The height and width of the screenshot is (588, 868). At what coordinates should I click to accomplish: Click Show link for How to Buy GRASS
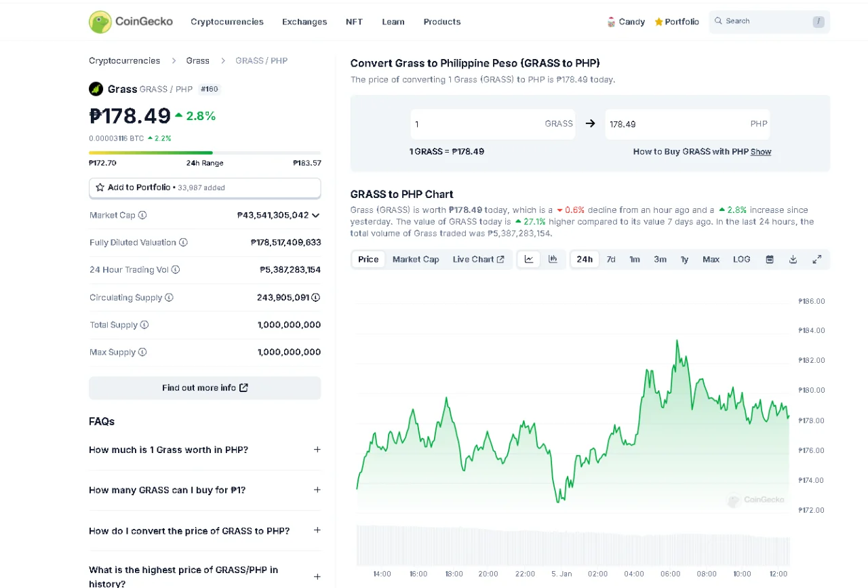coord(761,152)
